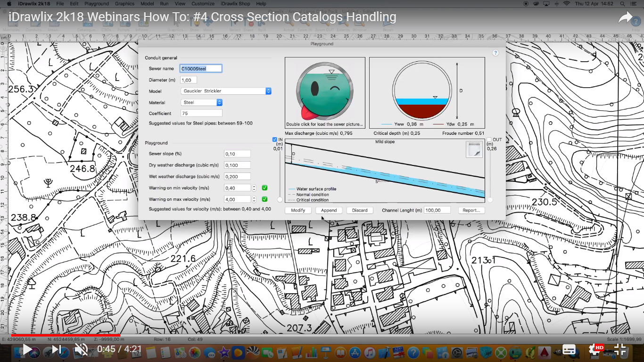Screen dimensions: 644x362
Task: Open the Edit menu
Action: tap(74, 4)
